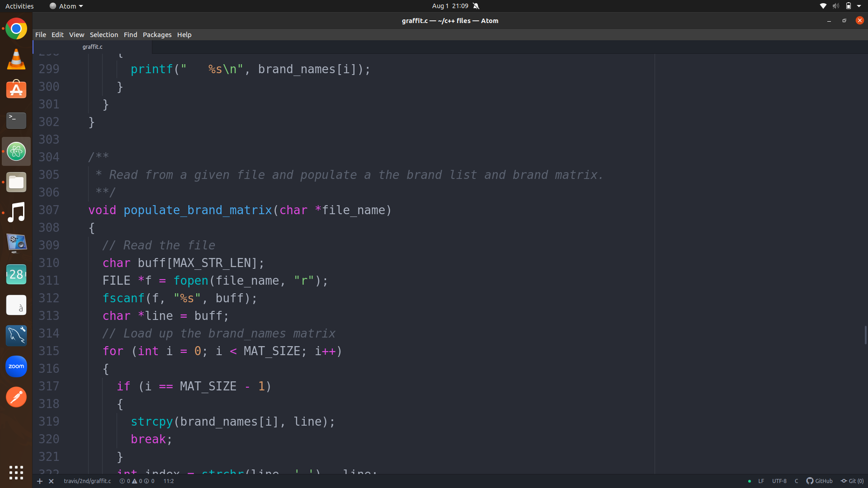Open GitHub panel from status bar
The width and height of the screenshot is (868, 488).
pos(819,481)
